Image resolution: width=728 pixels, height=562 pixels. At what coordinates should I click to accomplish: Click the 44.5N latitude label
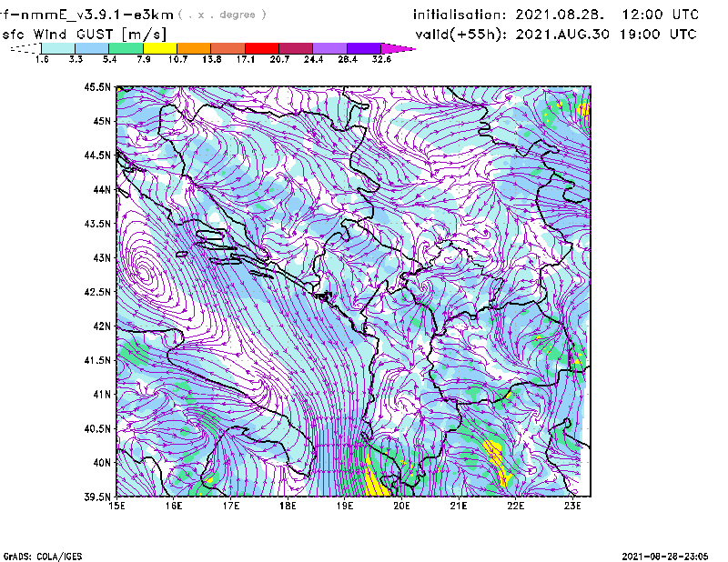coord(97,156)
